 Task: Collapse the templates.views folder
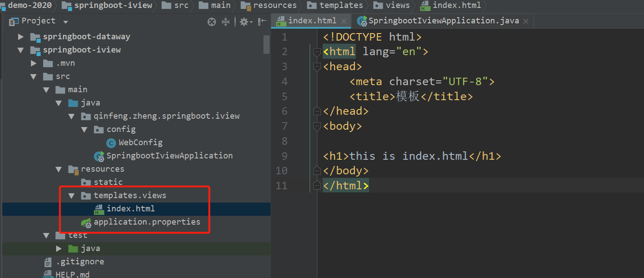click(x=72, y=195)
